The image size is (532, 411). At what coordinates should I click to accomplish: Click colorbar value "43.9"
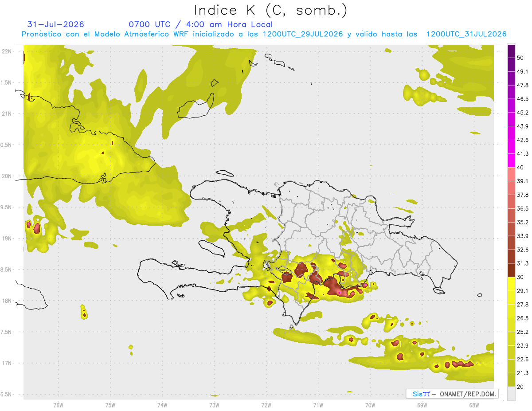pyautogui.click(x=523, y=126)
